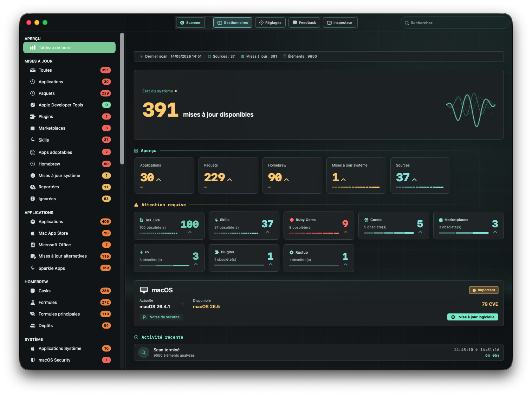
Task: Expand the Paquets 229 card chevron
Action: pyautogui.click(x=230, y=180)
